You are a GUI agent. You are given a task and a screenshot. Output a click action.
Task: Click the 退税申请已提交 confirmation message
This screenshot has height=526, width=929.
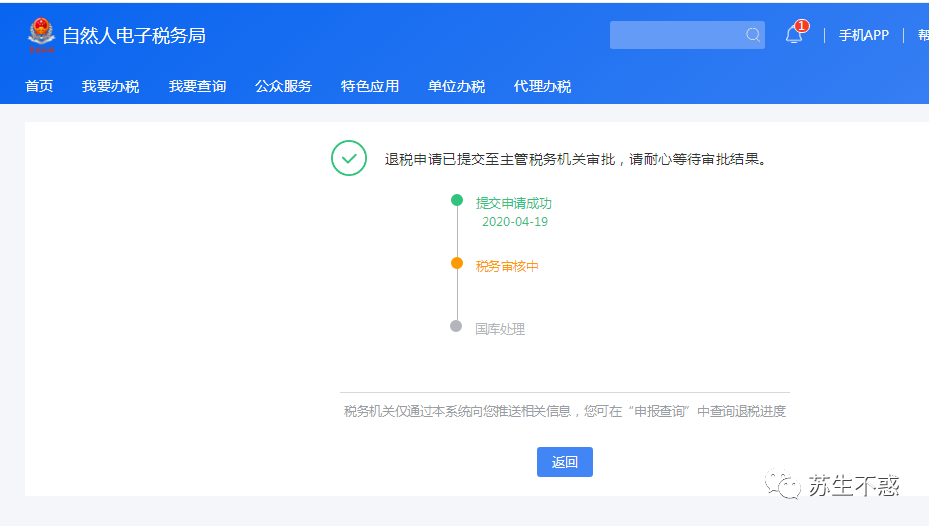(575, 159)
